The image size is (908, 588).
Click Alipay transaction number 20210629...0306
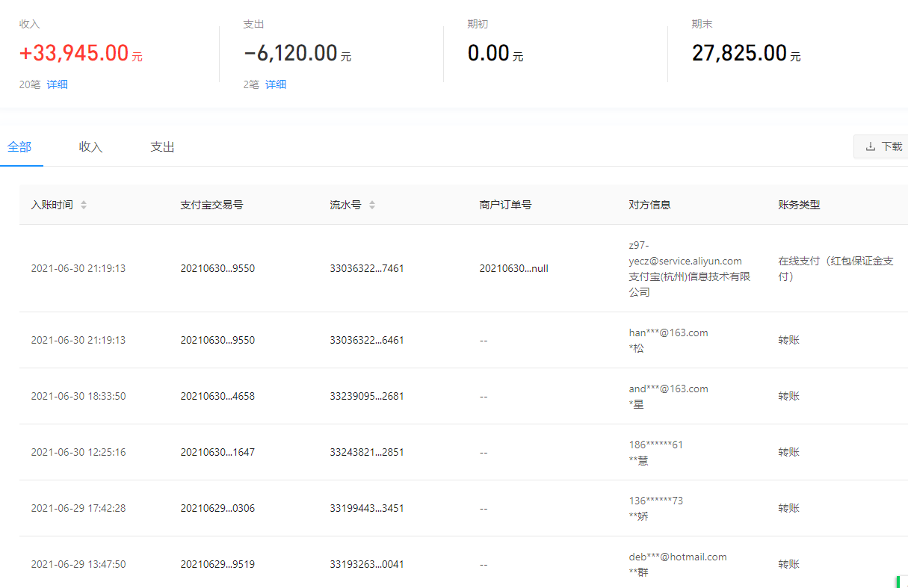coord(217,508)
